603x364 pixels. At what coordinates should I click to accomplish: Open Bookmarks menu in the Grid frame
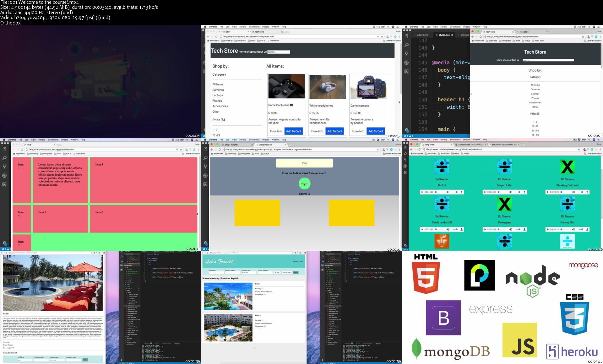pyautogui.click(x=53, y=140)
